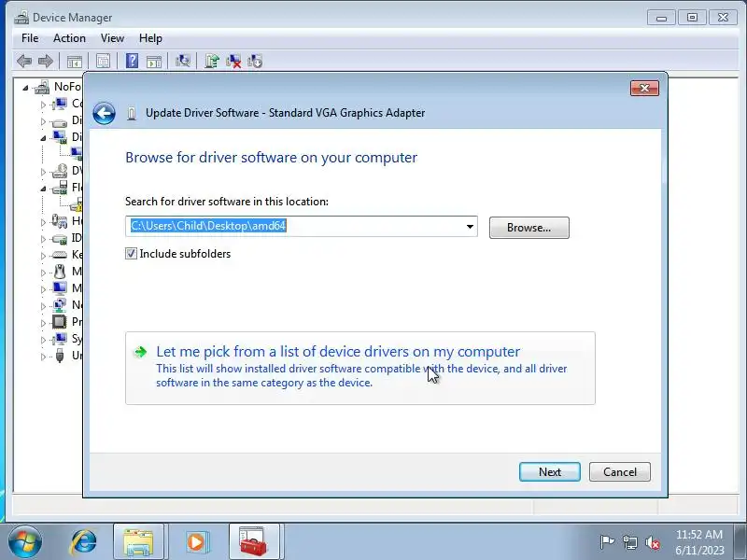The width and height of the screenshot is (747, 560).
Task: Open the Properties toolbar icon
Action: (104, 61)
